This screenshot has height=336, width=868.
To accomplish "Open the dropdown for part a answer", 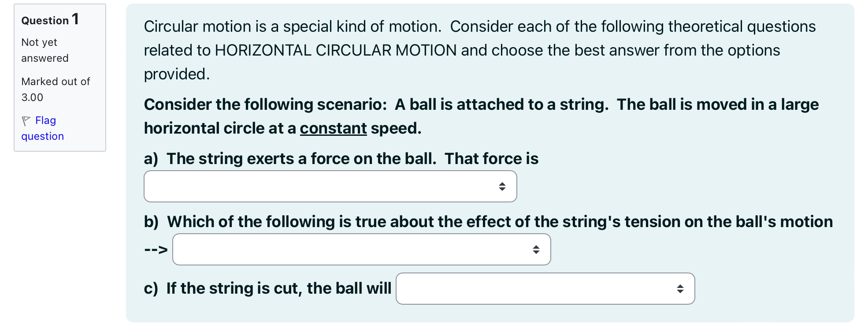I will point(330,186).
